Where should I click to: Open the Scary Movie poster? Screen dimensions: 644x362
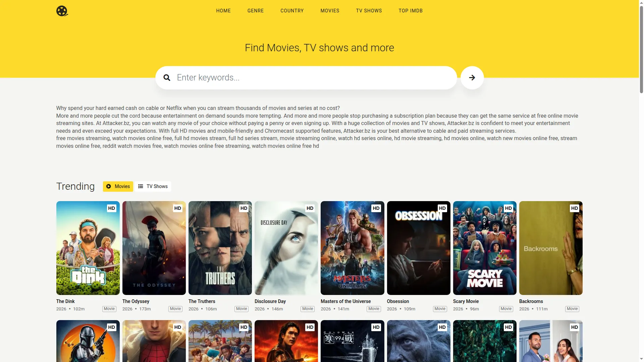click(485, 248)
